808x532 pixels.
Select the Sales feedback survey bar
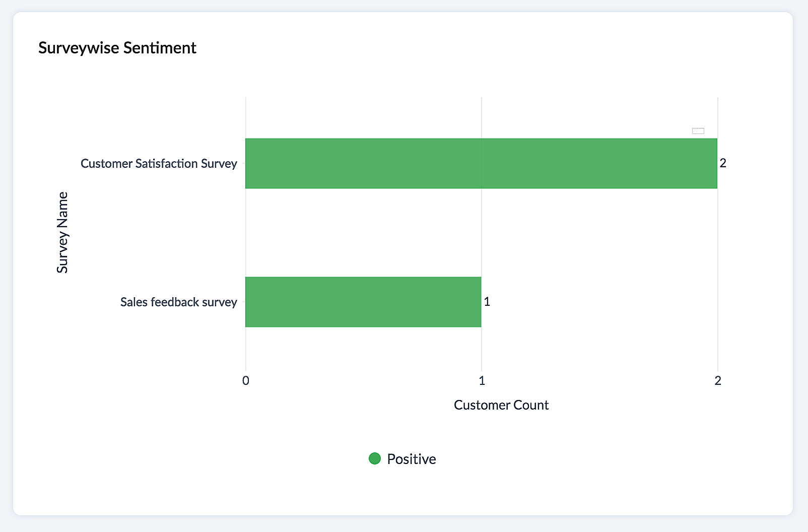(x=363, y=302)
